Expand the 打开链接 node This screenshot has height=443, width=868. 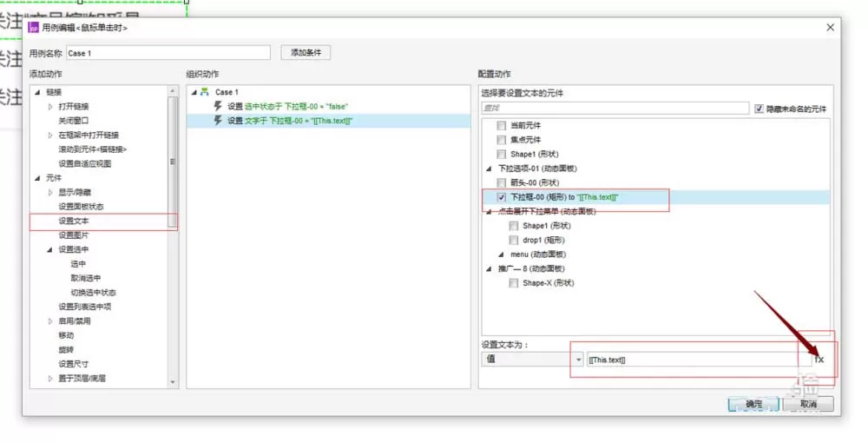point(49,106)
